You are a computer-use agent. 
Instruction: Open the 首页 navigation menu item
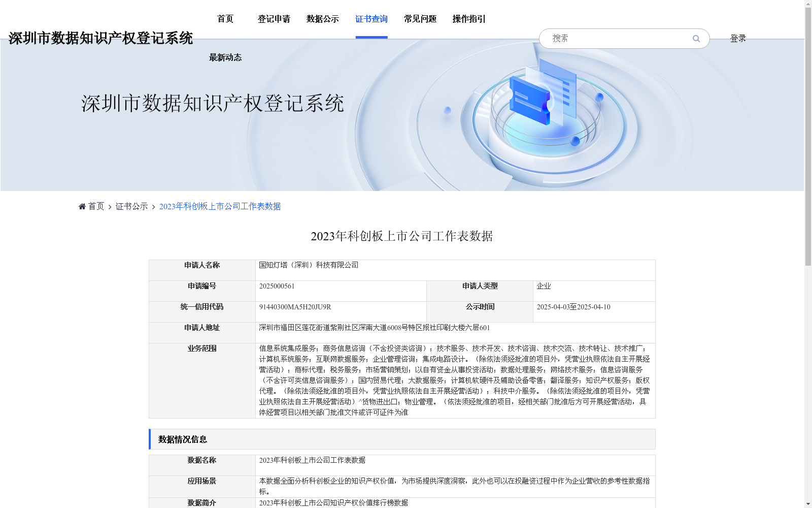tap(225, 19)
